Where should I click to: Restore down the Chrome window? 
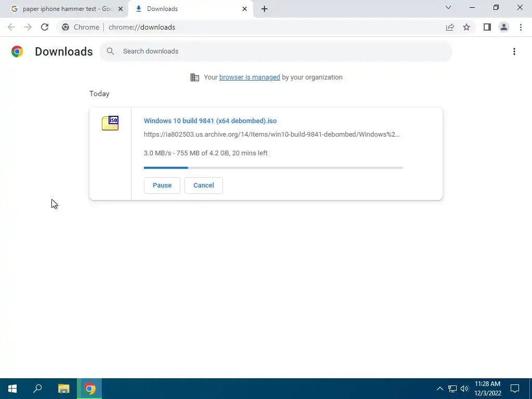tap(496, 7)
